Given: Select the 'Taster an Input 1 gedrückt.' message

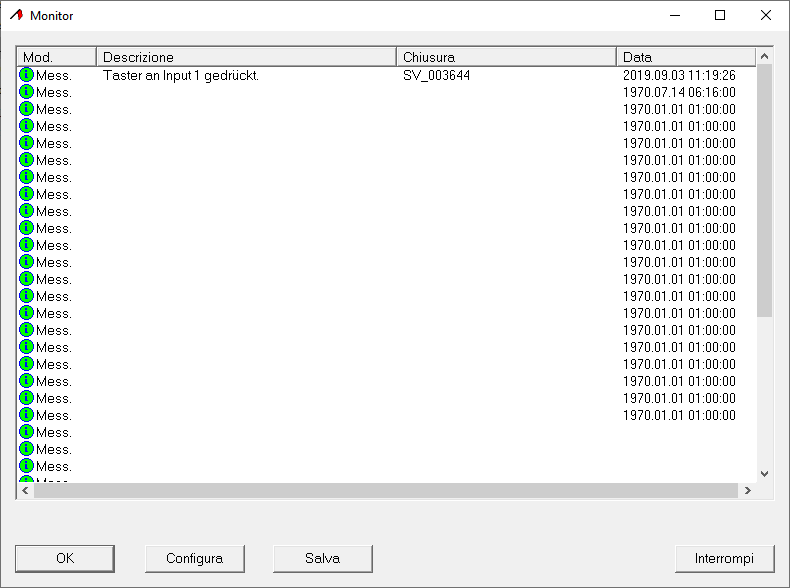Looking at the screenshot, I should tap(181, 75).
